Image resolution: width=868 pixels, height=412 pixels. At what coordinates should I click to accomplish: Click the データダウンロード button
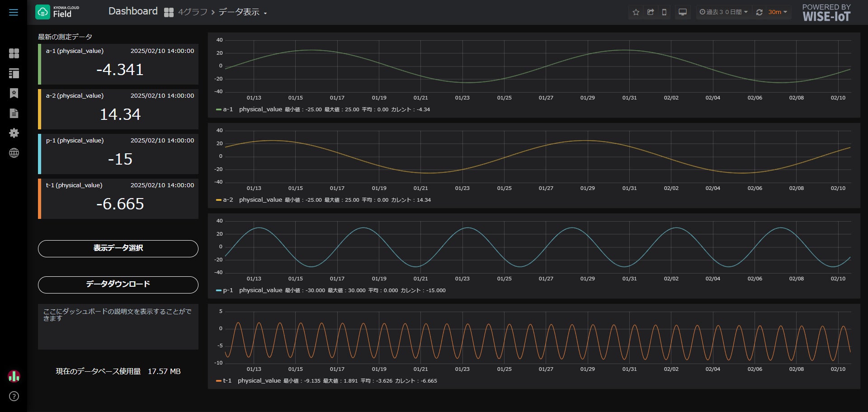click(x=118, y=284)
